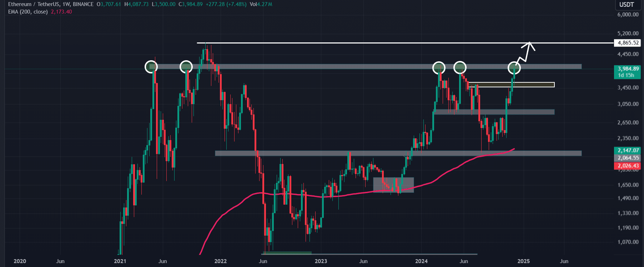
Task: Click the 2,650.00 price scale label
Action: click(x=628, y=123)
